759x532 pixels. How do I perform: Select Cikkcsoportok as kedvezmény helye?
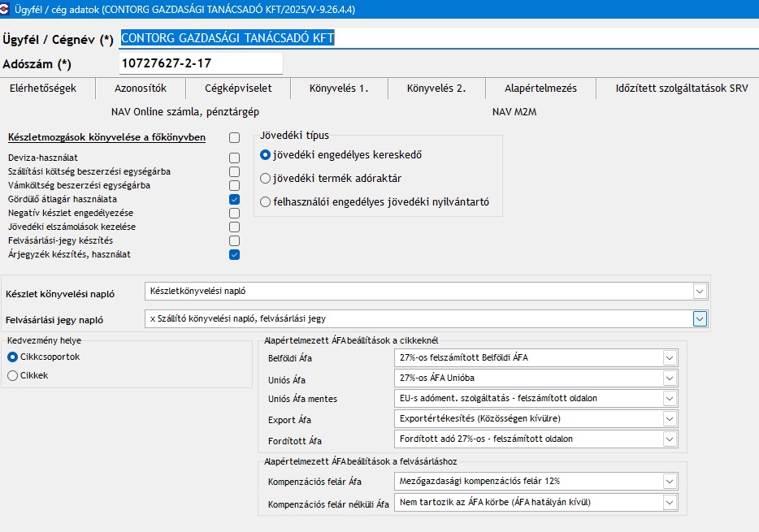(12, 357)
